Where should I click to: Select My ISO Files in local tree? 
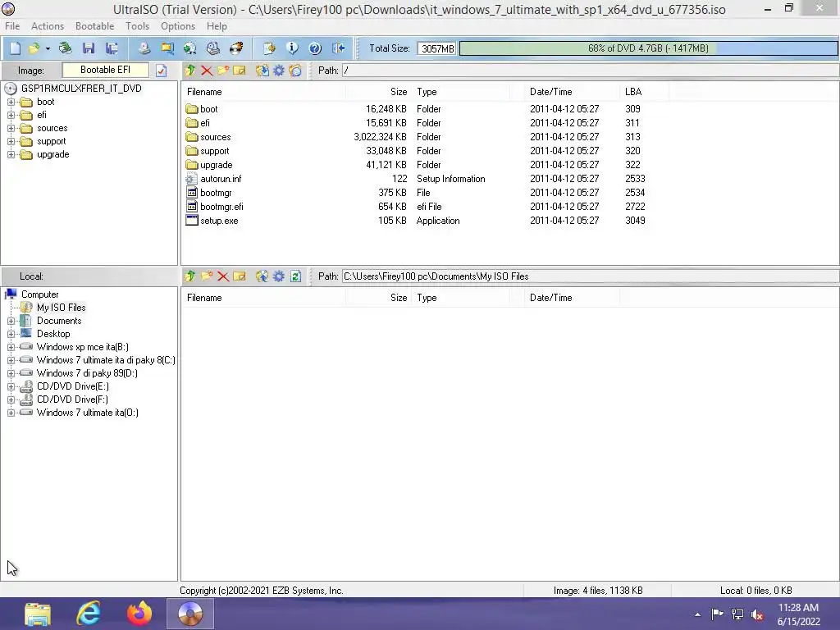pyautogui.click(x=61, y=308)
